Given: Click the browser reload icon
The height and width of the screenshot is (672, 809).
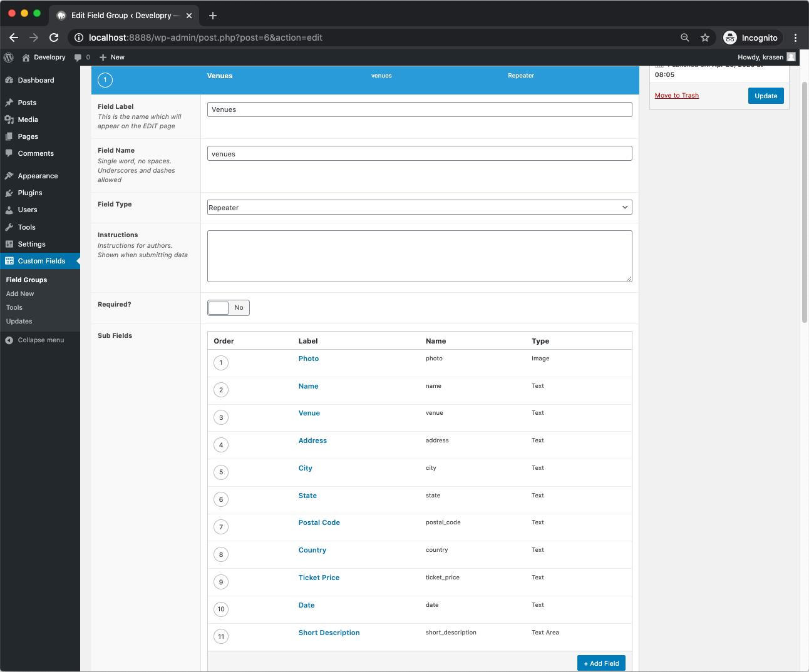Looking at the screenshot, I should (x=54, y=38).
